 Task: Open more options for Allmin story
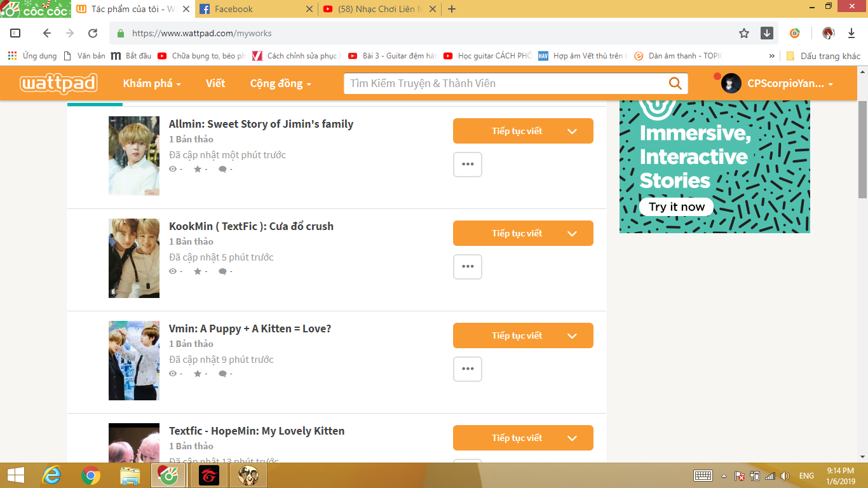[x=468, y=165]
